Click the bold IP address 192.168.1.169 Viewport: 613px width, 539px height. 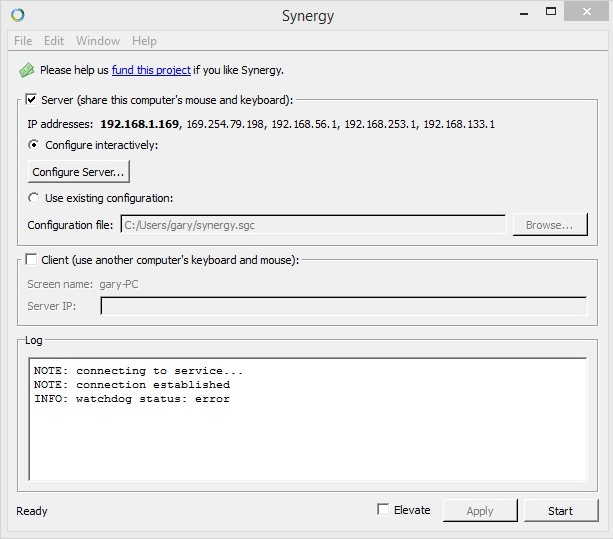pyautogui.click(x=140, y=124)
